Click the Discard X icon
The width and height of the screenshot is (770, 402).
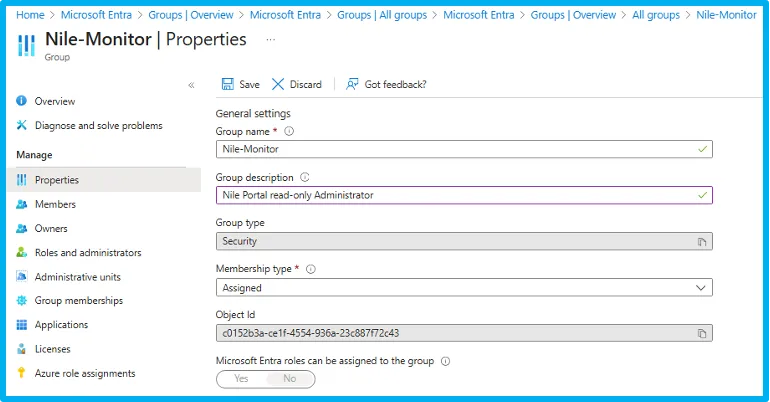[x=278, y=84]
